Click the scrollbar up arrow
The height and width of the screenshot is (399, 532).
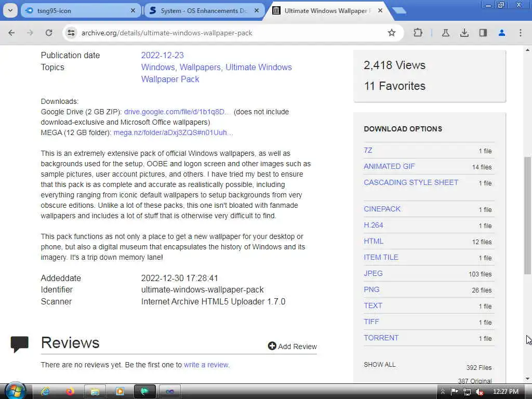(x=527, y=50)
